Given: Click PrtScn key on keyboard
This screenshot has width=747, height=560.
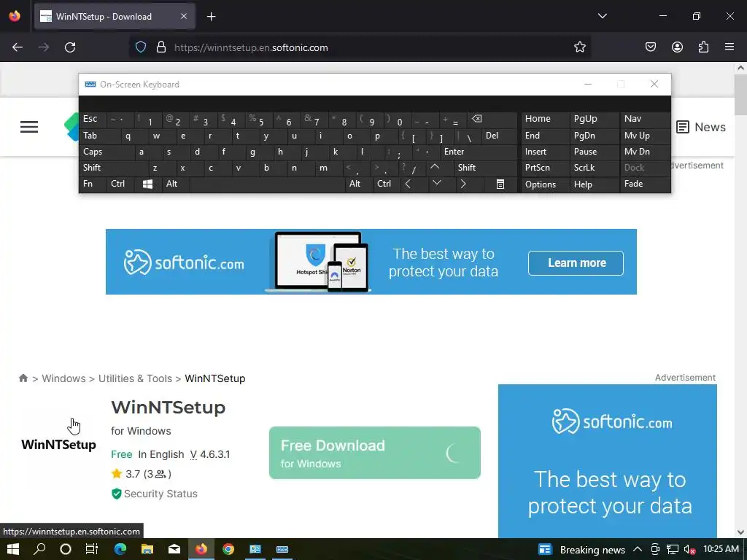Looking at the screenshot, I should pos(544,168).
